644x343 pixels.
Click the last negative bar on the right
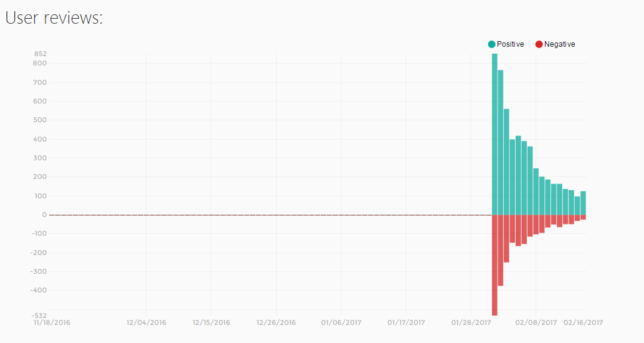pos(583,217)
